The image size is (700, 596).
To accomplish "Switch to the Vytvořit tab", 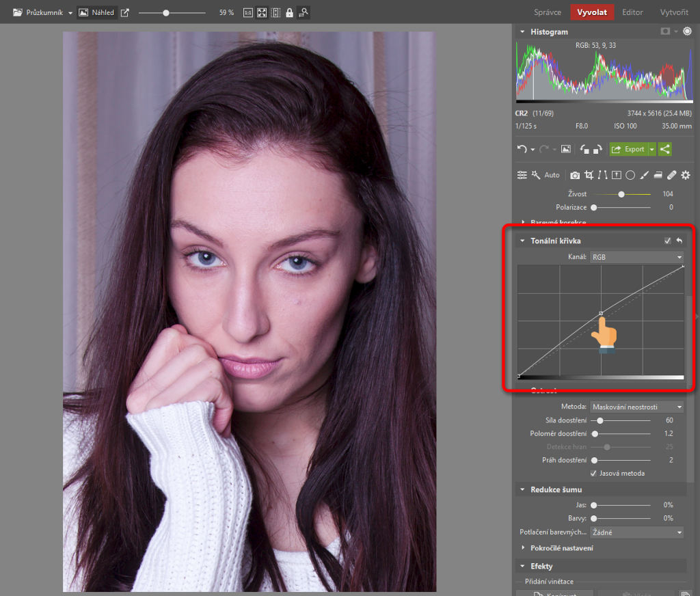I will click(x=674, y=12).
